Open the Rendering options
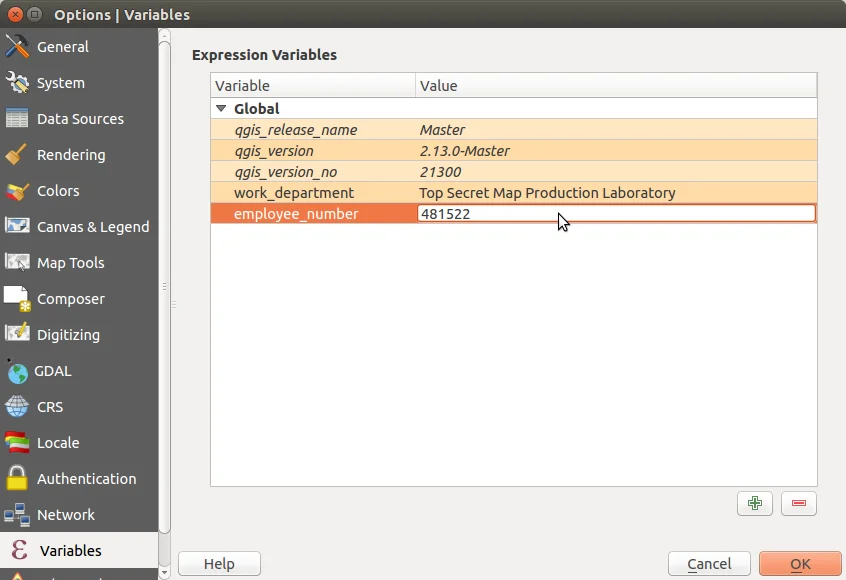 click(x=70, y=154)
